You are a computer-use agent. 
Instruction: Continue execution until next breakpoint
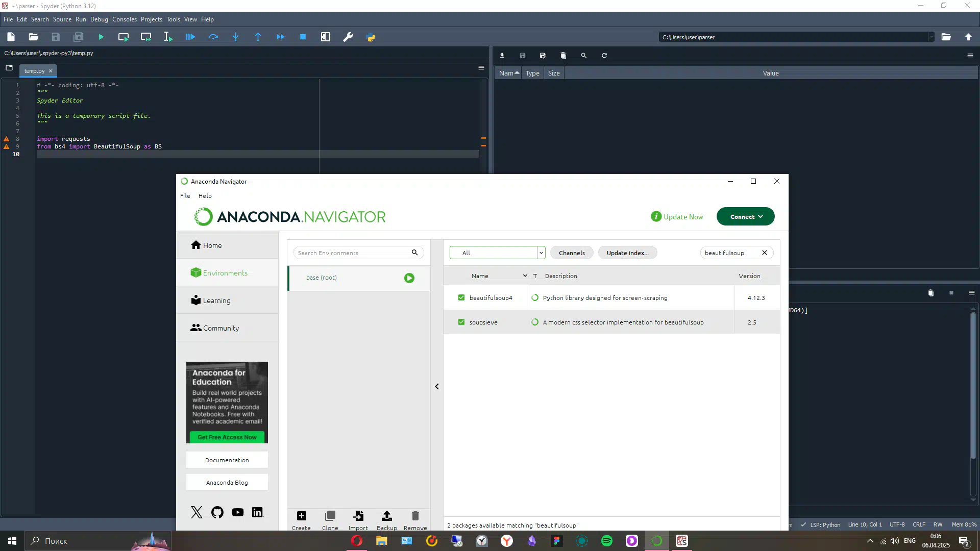pos(281,37)
